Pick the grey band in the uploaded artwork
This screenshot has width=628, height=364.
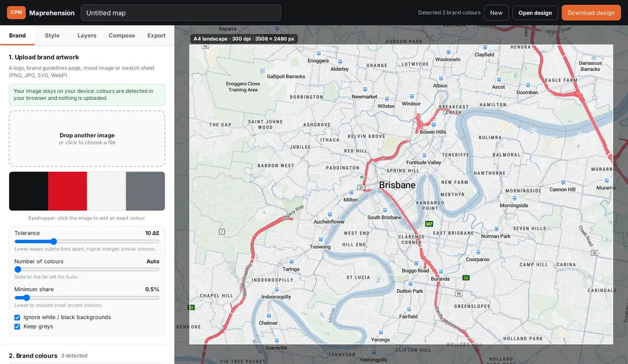coord(145,191)
